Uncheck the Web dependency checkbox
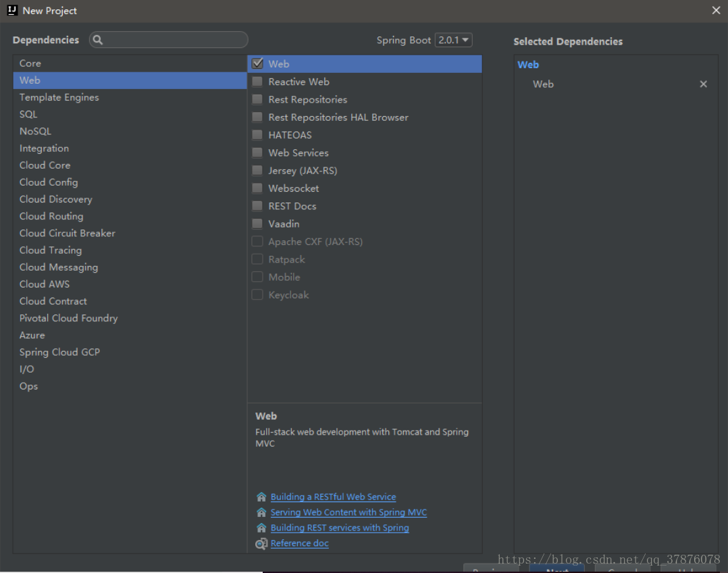Viewport: 728px width, 573px height. click(257, 63)
